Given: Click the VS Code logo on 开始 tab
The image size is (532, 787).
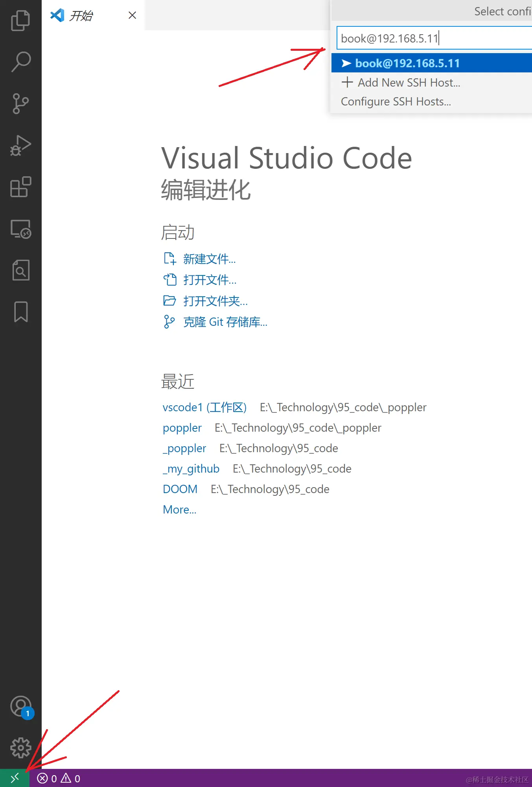Looking at the screenshot, I should pos(57,15).
